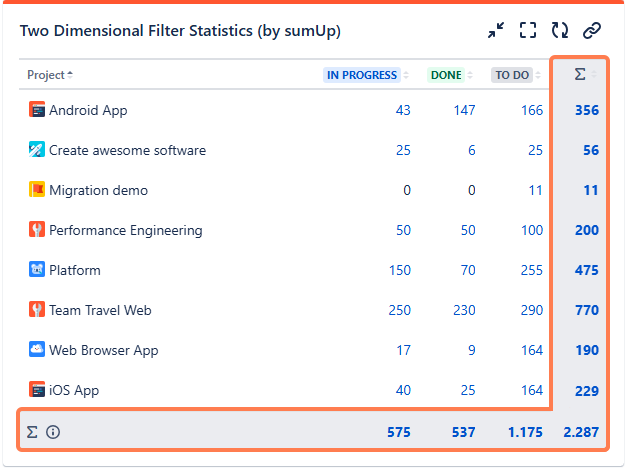Open the Team Travel Web project

(x=100, y=310)
